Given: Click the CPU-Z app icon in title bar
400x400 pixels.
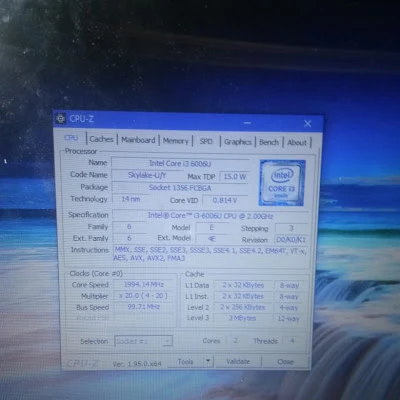Looking at the screenshot, I should pyautogui.click(x=60, y=119).
